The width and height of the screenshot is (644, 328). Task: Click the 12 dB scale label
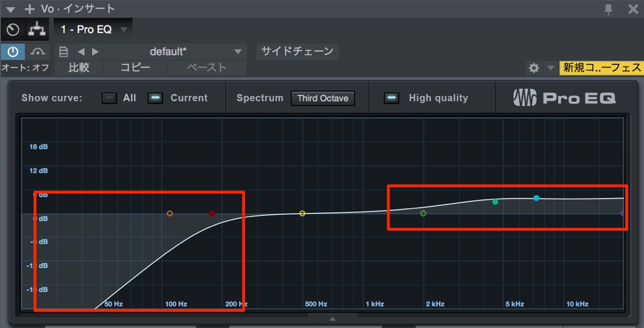coord(39,171)
